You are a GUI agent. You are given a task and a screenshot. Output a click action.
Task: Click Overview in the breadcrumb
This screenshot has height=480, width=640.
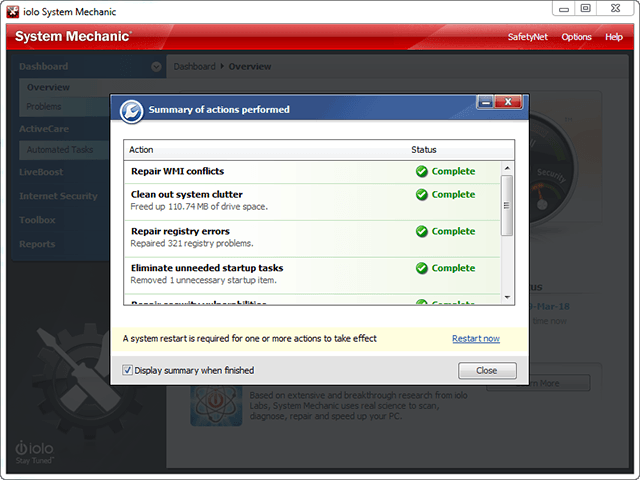pyautogui.click(x=250, y=67)
